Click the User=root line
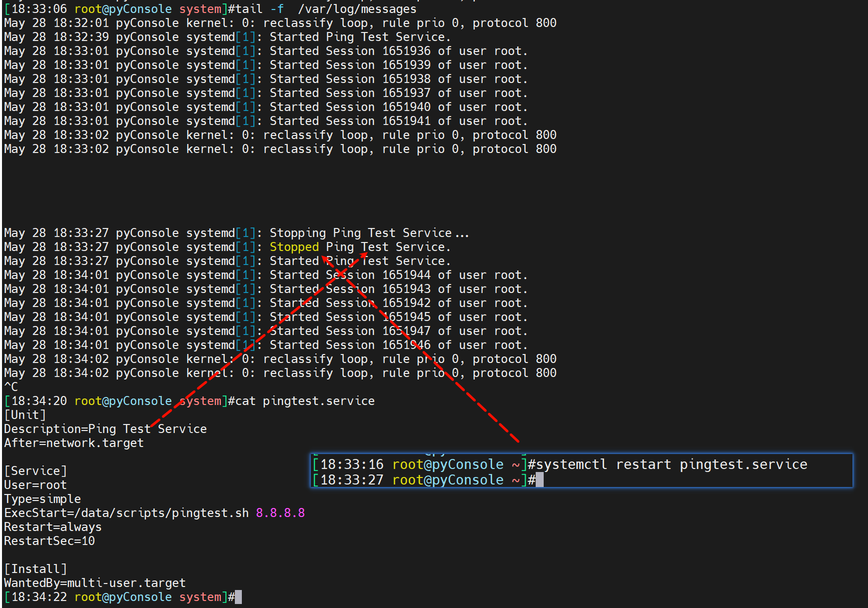Screen dimensions: 868x608 click(x=35, y=485)
